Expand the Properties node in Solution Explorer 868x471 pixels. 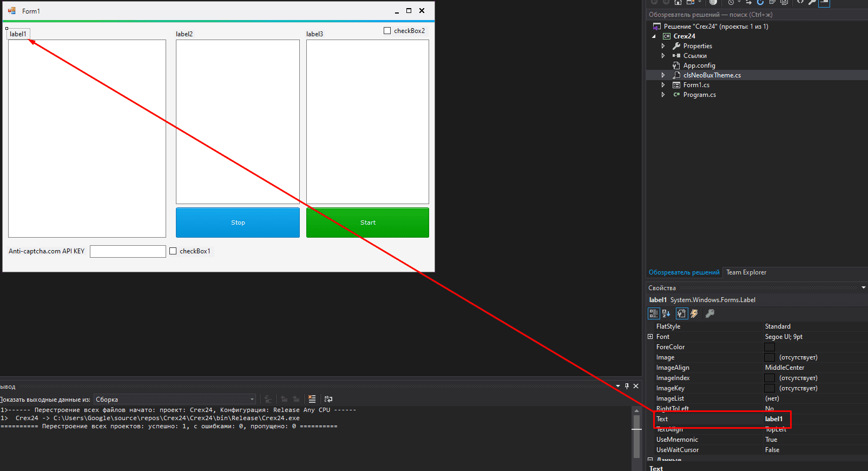pyautogui.click(x=663, y=46)
